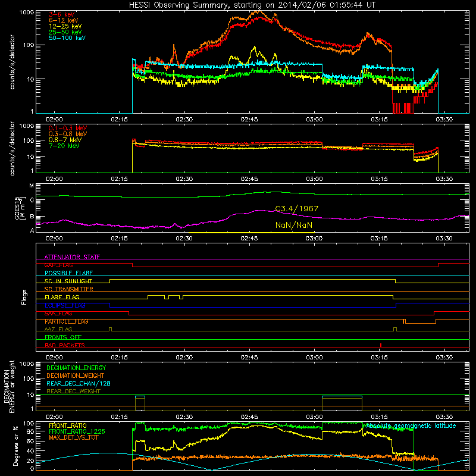Image resolution: width=476 pixels, height=476 pixels.
Task: Click the MAX_DET_VS_TOT legend label
Action: click(74, 437)
